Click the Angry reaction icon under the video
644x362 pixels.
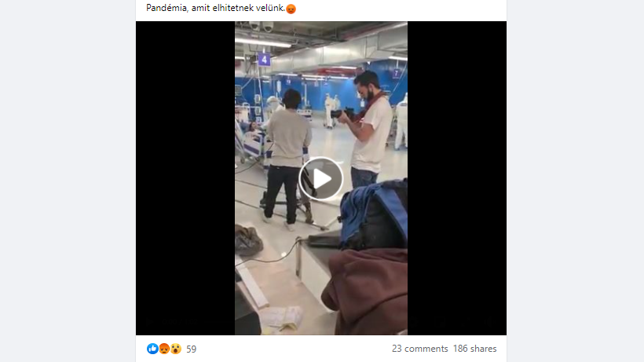coord(164,349)
